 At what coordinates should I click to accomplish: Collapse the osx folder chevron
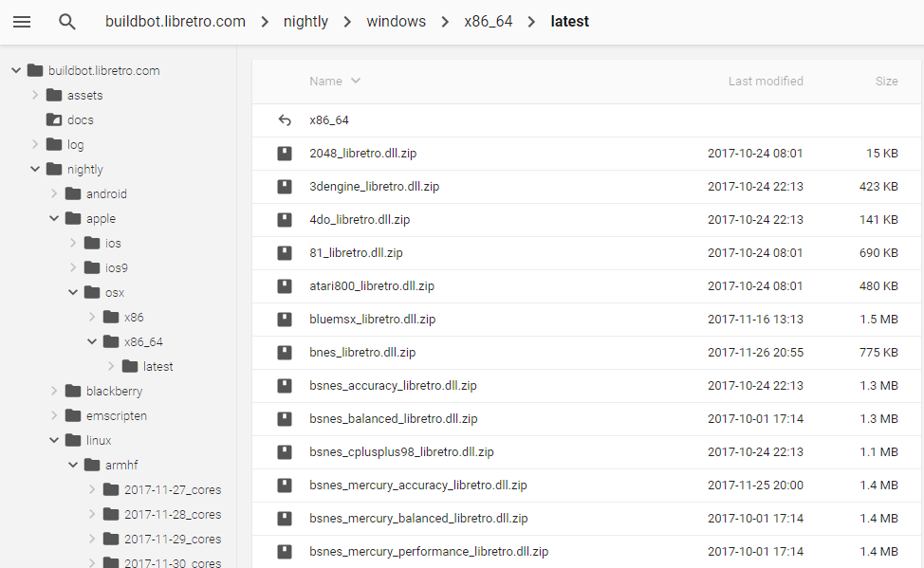(x=73, y=292)
